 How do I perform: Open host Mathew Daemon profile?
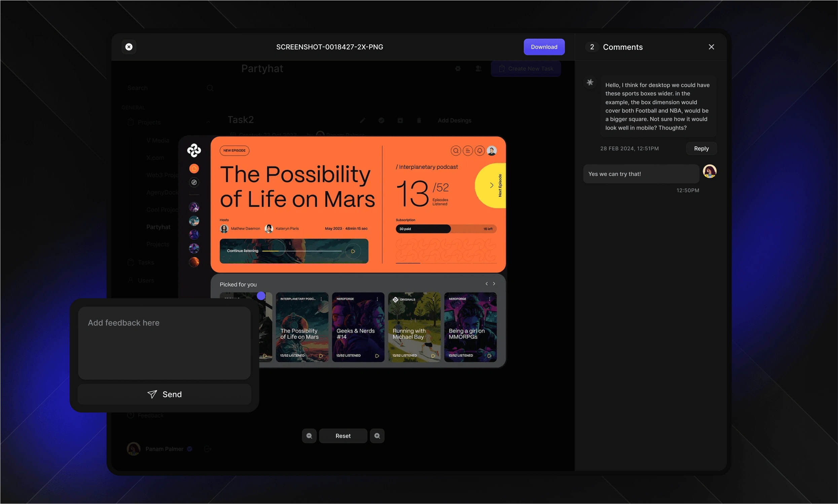pyautogui.click(x=240, y=228)
